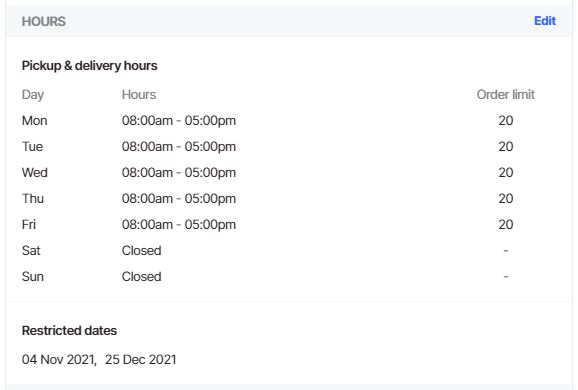Click the Hours column header
This screenshot has width=578, height=390.
[x=139, y=95]
